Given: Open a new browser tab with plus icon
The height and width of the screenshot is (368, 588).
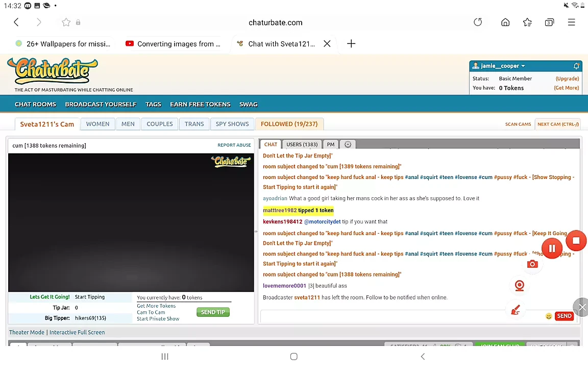Looking at the screenshot, I should pyautogui.click(x=351, y=43).
